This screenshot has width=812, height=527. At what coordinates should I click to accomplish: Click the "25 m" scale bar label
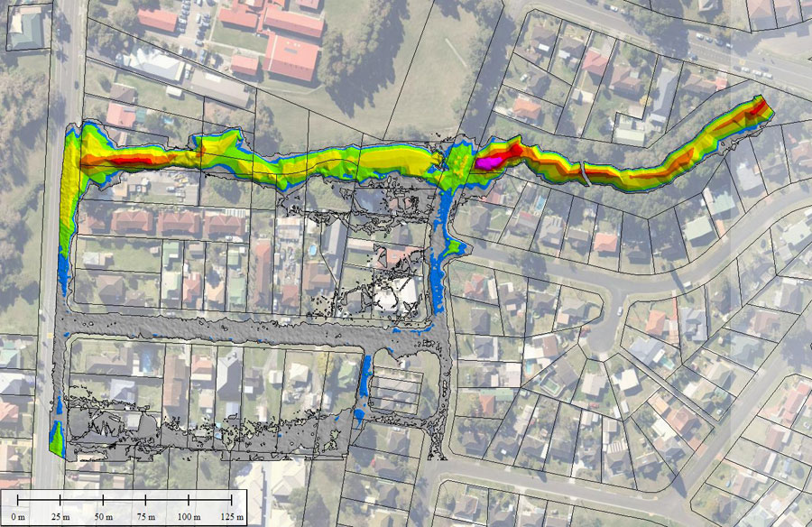(x=60, y=517)
